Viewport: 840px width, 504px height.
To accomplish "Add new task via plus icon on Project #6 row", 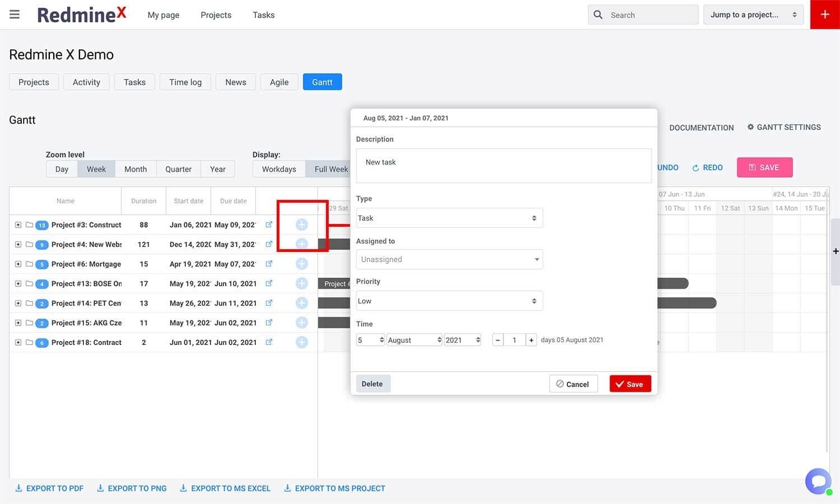I will click(301, 263).
